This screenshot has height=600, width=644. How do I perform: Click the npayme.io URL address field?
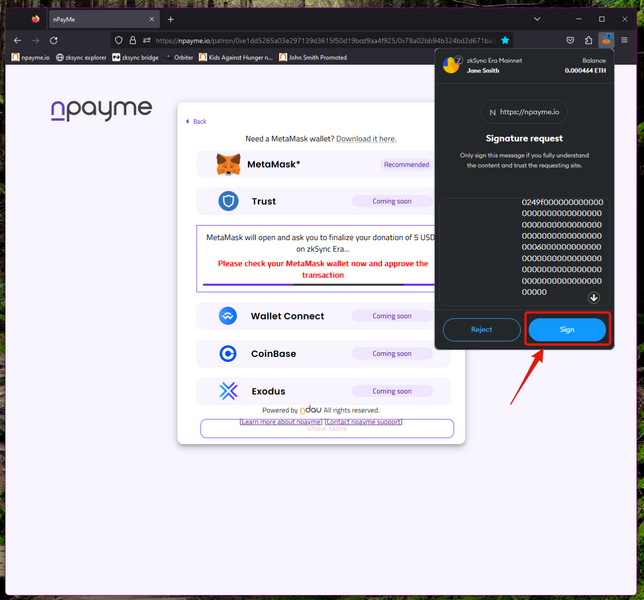tap(325, 40)
